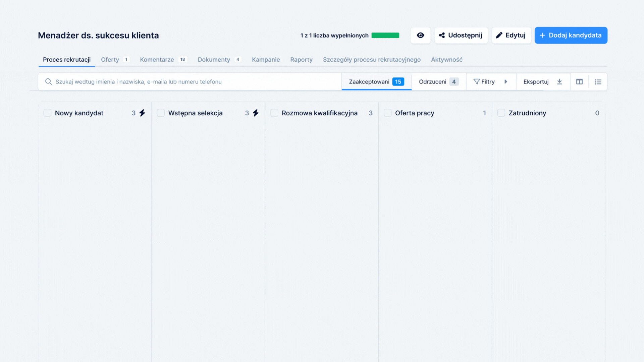Check the Wstępna selekcja column checkbox
This screenshot has height=362, width=644.
(161, 113)
